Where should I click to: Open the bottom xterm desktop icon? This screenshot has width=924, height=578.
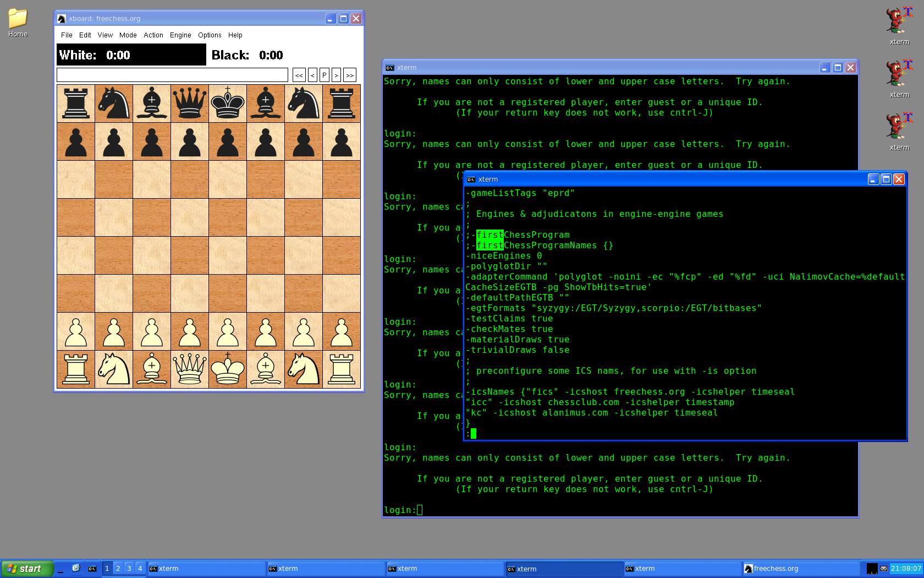click(899, 131)
